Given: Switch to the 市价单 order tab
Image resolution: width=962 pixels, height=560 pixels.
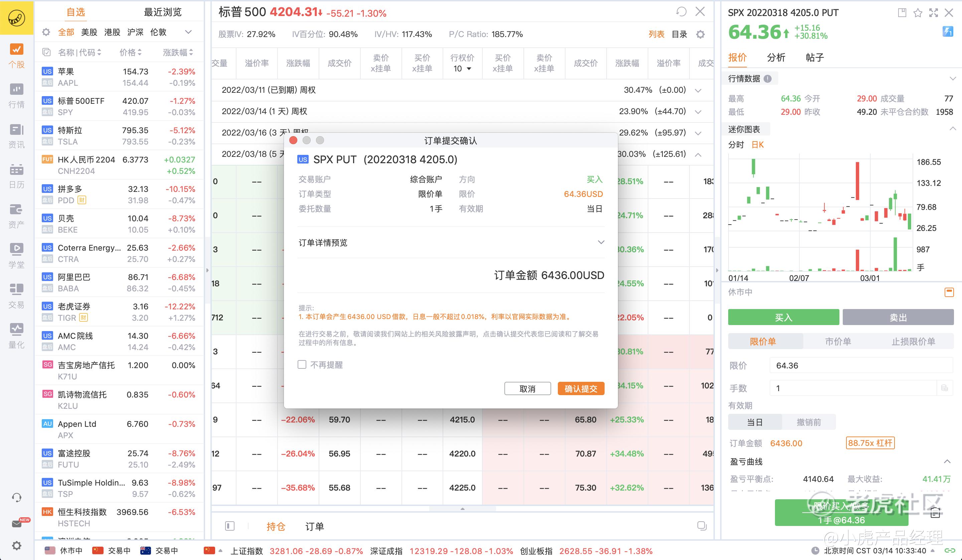Looking at the screenshot, I should click(x=838, y=341).
